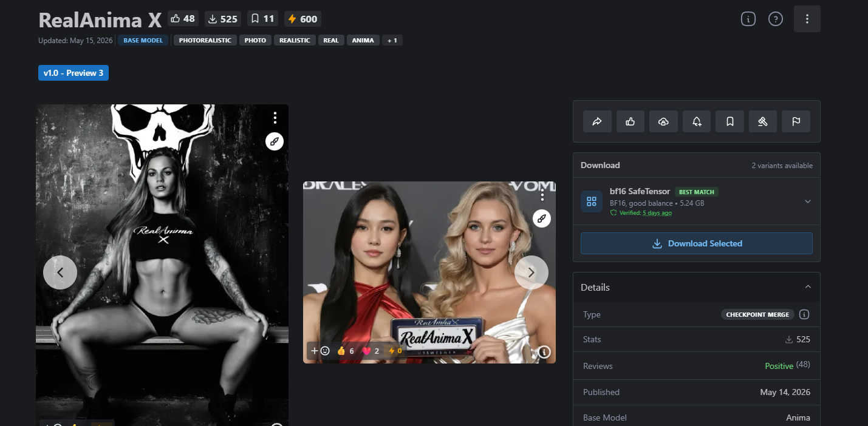Click the REAL tag

331,40
